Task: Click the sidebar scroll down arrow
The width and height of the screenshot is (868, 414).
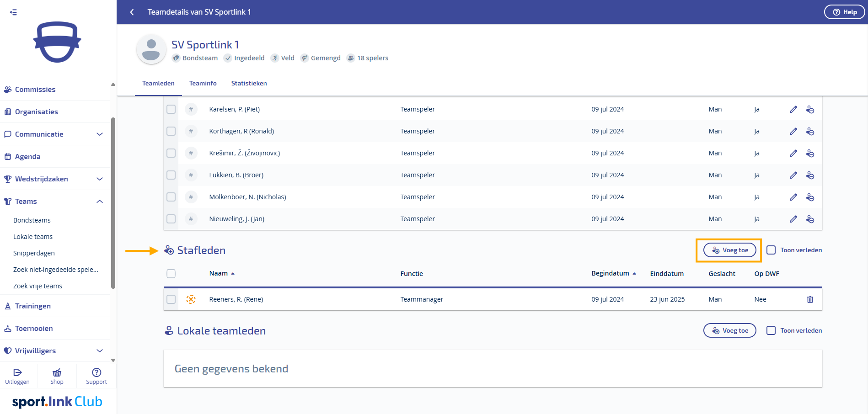Action: click(x=113, y=360)
